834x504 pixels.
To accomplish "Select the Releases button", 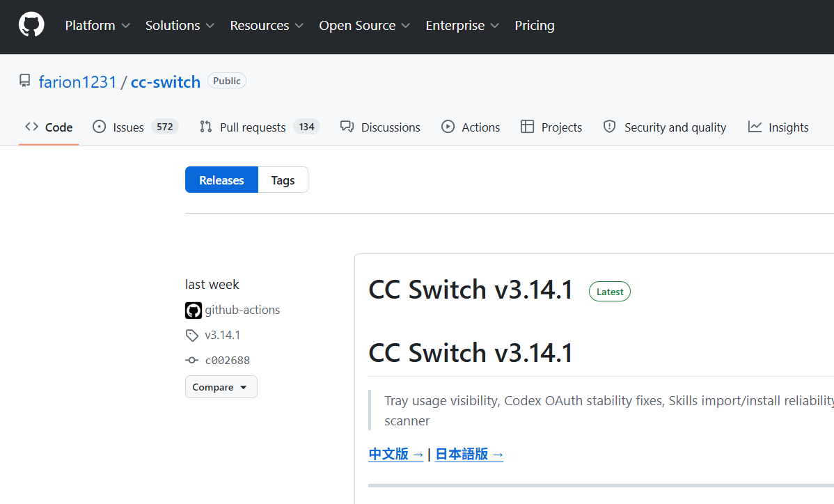I will 222,180.
